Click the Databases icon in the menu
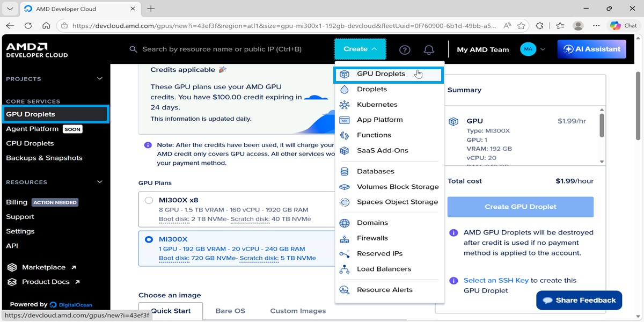 point(345,172)
